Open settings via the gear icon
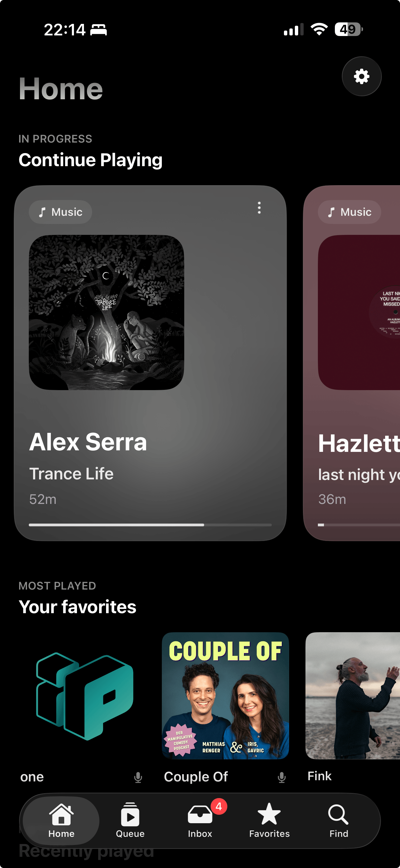 (362, 77)
